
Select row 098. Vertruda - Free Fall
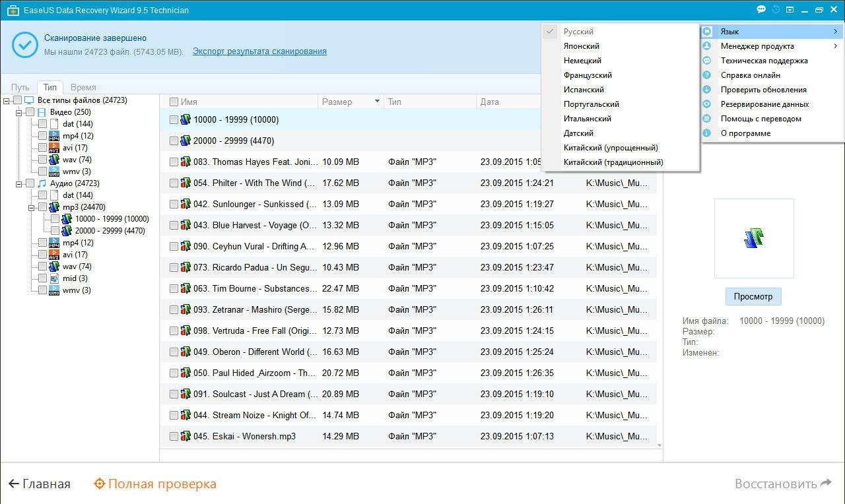click(x=408, y=331)
